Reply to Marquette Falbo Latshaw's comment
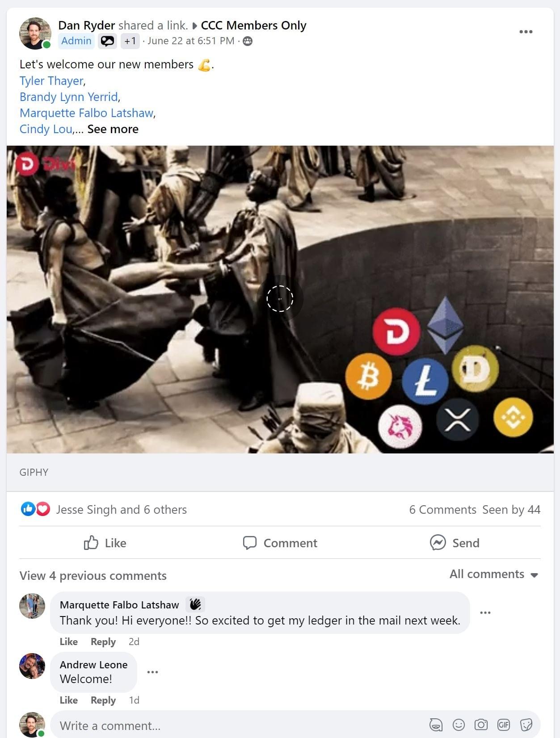The width and height of the screenshot is (560, 738). click(x=103, y=642)
